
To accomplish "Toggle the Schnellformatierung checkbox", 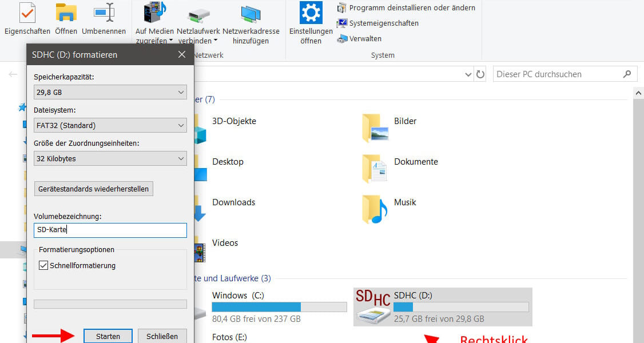I will (43, 265).
